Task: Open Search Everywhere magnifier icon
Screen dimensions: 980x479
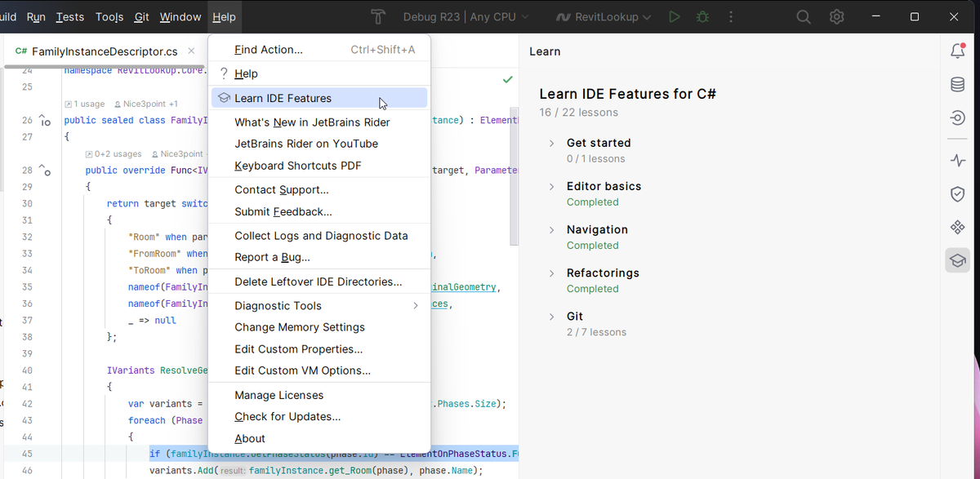Action: 804,17
